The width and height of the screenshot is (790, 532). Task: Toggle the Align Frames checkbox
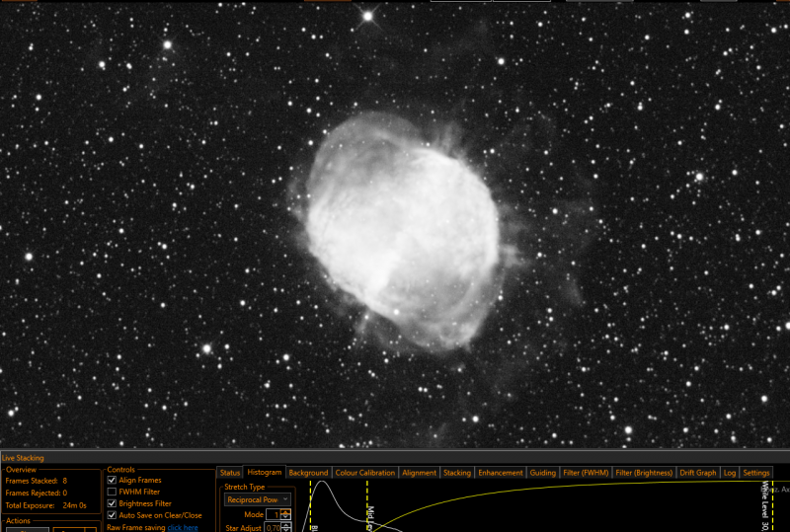pyautogui.click(x=112, y=480)
